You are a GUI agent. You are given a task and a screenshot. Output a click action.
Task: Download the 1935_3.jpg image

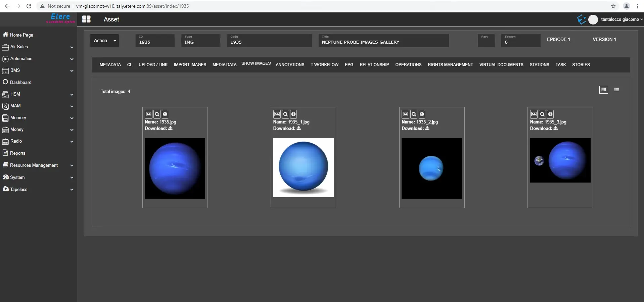(x=556, y=128)
